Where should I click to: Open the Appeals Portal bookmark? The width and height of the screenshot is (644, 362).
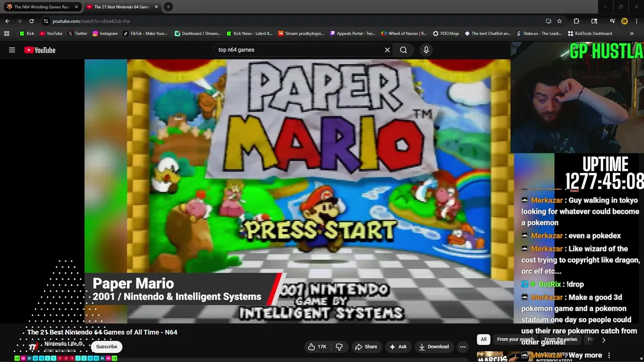[353, 34]
